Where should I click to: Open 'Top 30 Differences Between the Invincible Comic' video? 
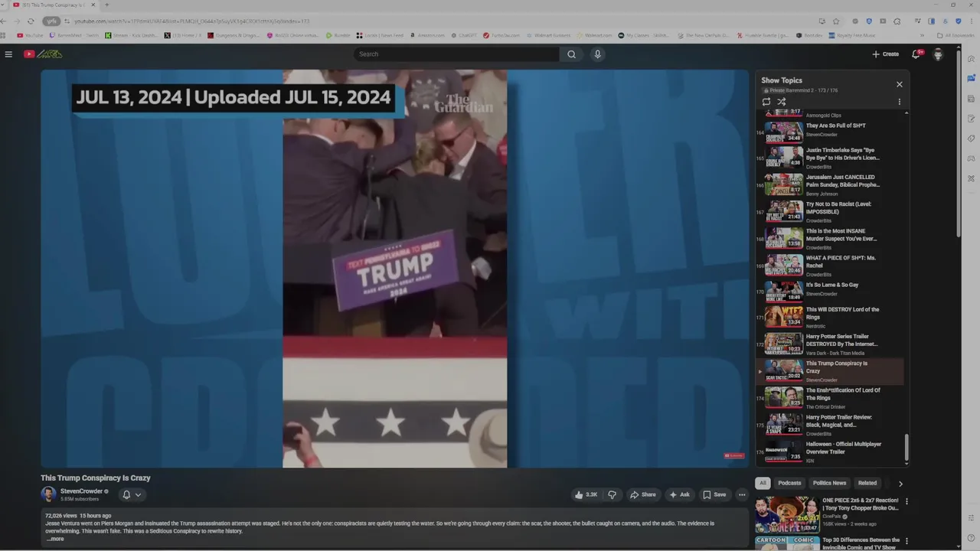[828, 543]
